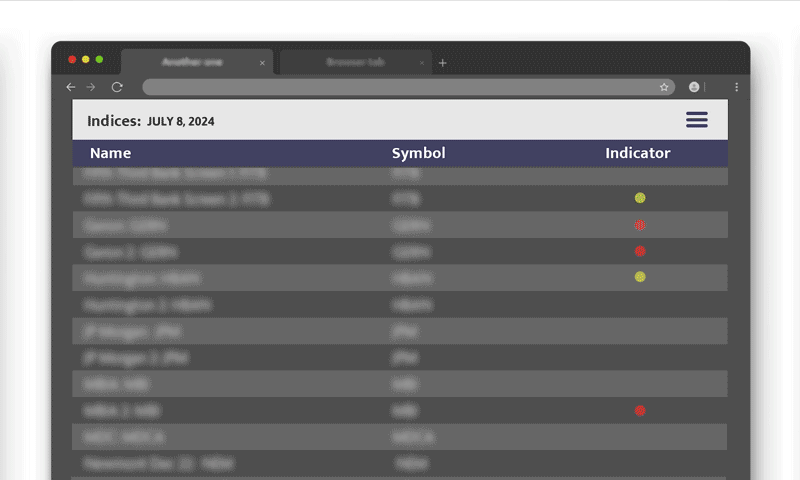The width and height of the screenshot is (800, 480).
Task: Close the second browser tab
Action: (x=421, y=63)
